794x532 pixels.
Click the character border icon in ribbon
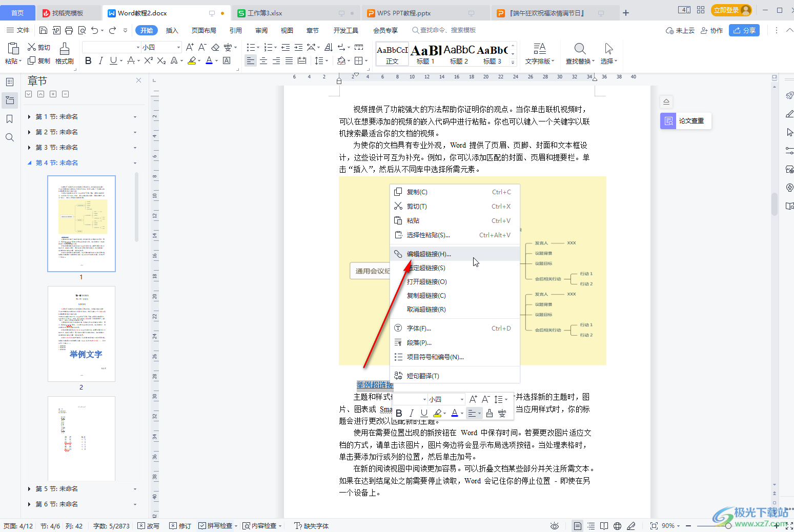pyautogui.click(x=227, y=60)
